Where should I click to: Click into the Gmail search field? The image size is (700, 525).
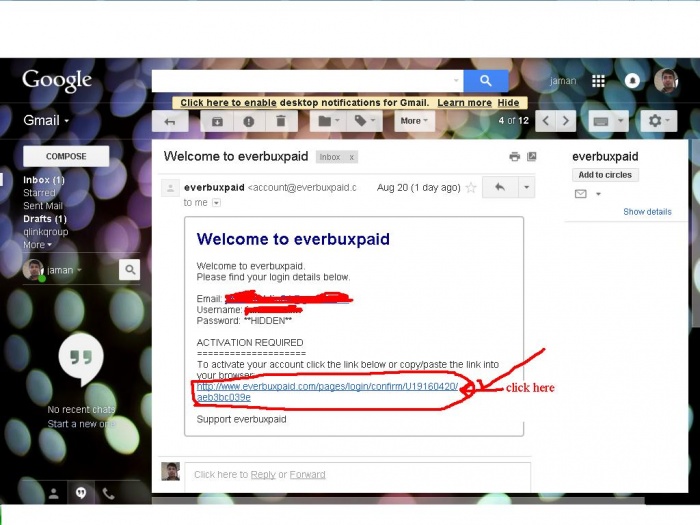[301, 81]
